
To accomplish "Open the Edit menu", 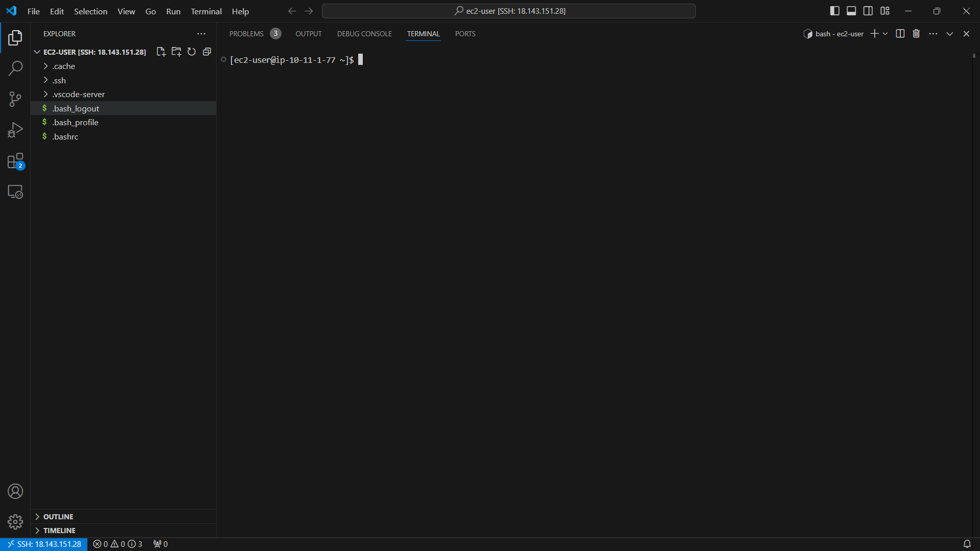I will [57, 11].
